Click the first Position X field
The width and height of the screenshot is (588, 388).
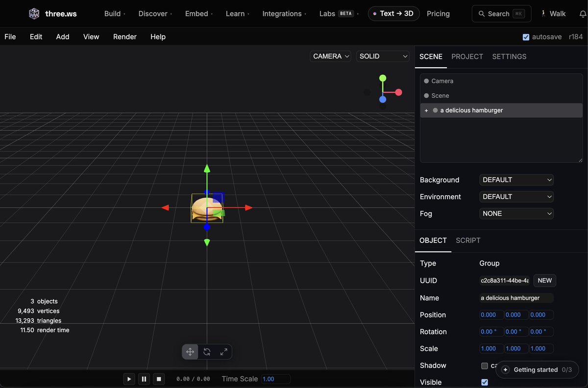click(491, 315)
